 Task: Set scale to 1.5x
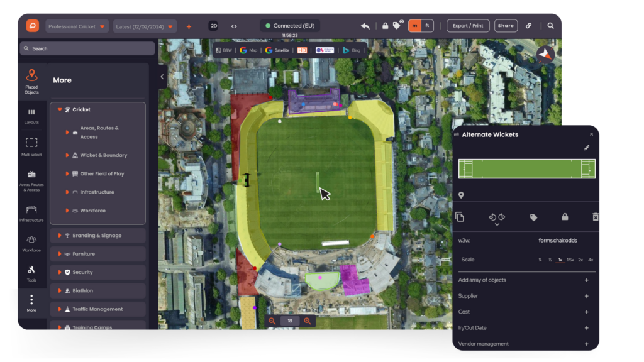click(x=570, y=260)
